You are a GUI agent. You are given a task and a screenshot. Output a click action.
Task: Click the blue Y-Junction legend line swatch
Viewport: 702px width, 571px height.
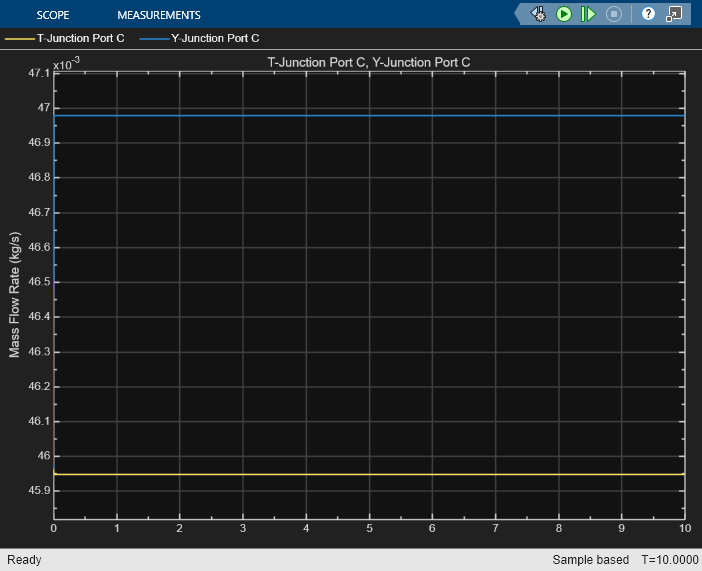(153, 38)
